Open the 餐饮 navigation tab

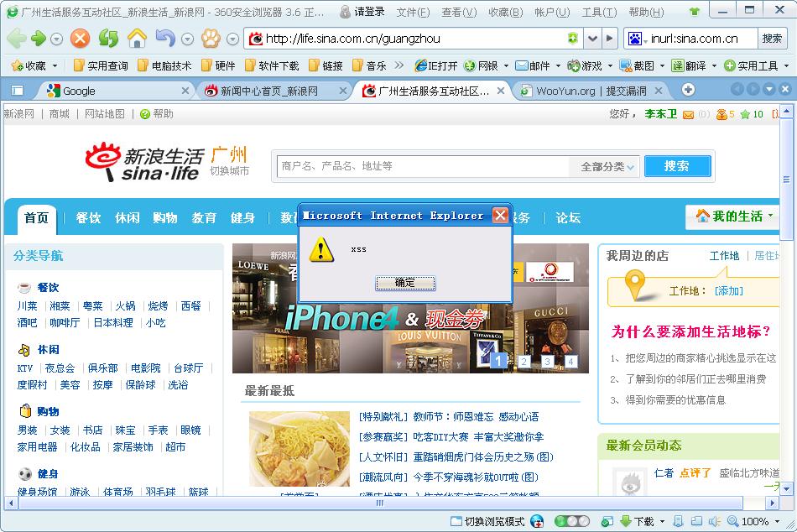coord(88,218)
